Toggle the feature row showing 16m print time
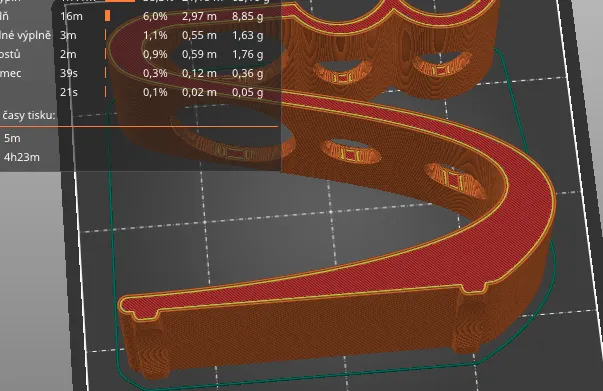The width and height of the screenshot is (603, 391). click(x=140, y=16)
